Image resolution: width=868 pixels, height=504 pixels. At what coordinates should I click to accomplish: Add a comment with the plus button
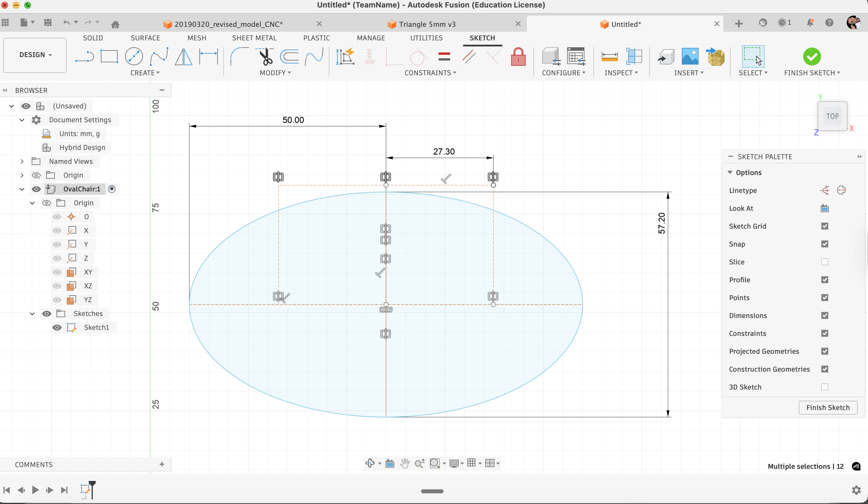tap(162, 464)
